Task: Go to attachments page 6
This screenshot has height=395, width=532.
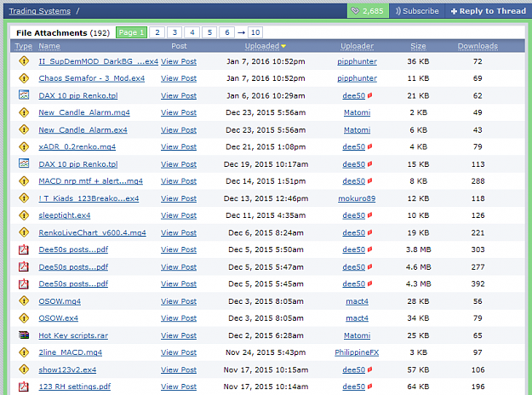Action: pos(227,32)
